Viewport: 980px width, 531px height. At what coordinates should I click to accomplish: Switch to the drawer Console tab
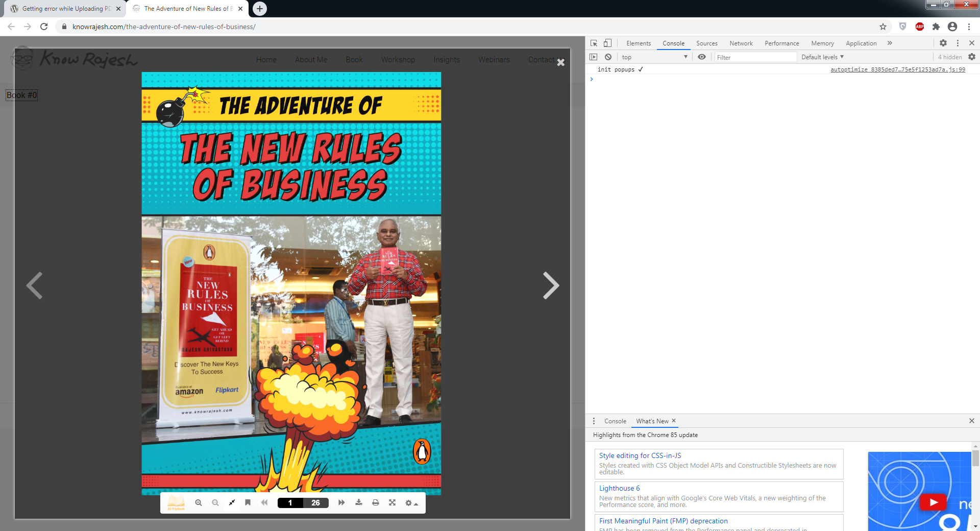click(615, 421)
